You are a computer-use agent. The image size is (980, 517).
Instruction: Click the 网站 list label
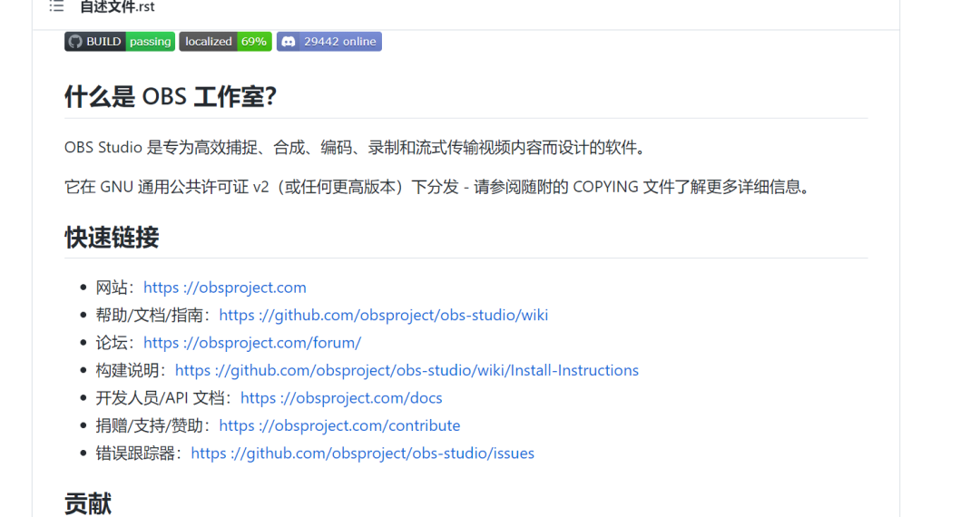pos(115,288)
